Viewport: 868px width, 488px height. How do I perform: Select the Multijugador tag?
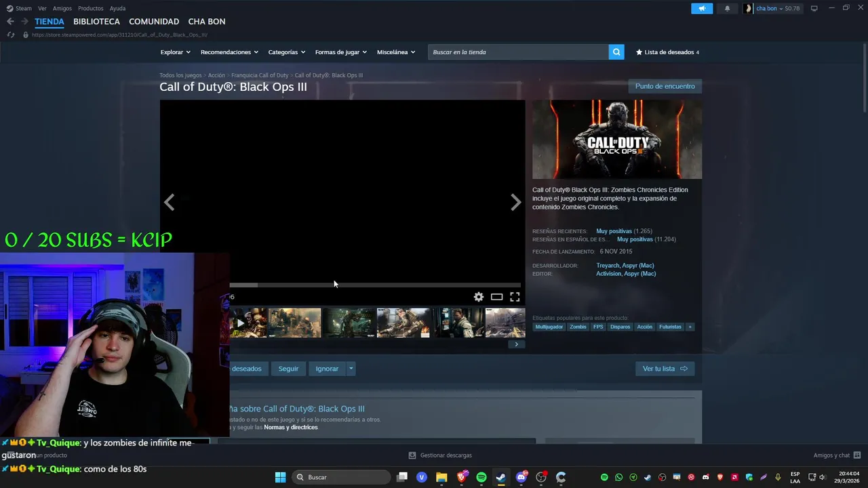[549, 327]
